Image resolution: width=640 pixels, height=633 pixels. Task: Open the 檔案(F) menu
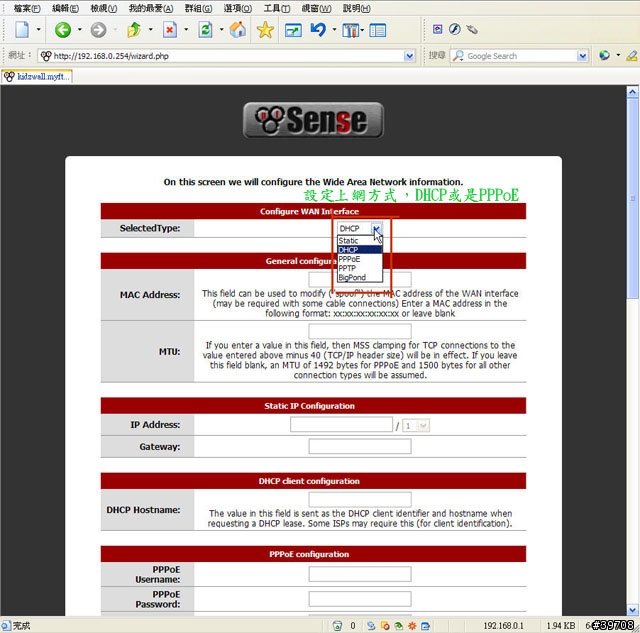(x=27, y=8)
